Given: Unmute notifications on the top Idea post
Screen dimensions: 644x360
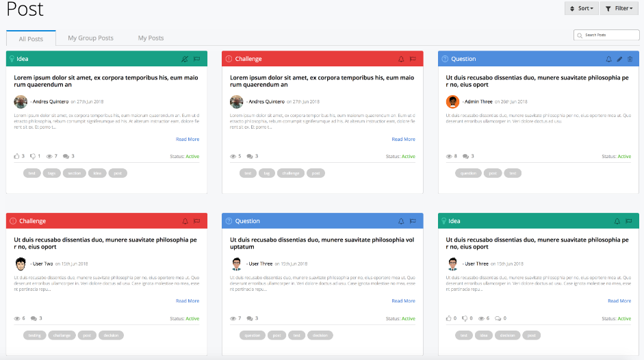Looking at the screenshot, I should click(x=185, y=59).
